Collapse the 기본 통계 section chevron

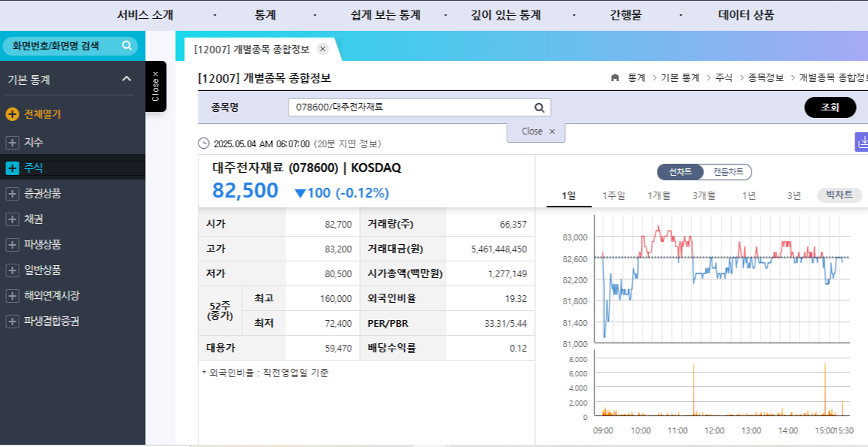[127, 79]
